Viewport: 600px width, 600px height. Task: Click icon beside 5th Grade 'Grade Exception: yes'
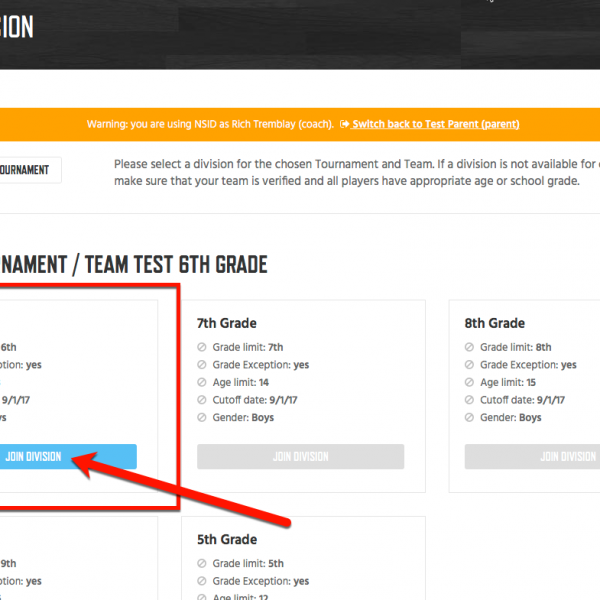pyautogui.click(x=202, y=581)
